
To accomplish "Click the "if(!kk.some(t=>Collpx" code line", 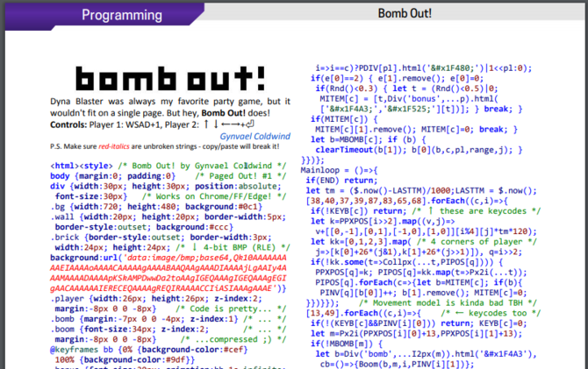I will pyautogui.click(x=406, y=262).
